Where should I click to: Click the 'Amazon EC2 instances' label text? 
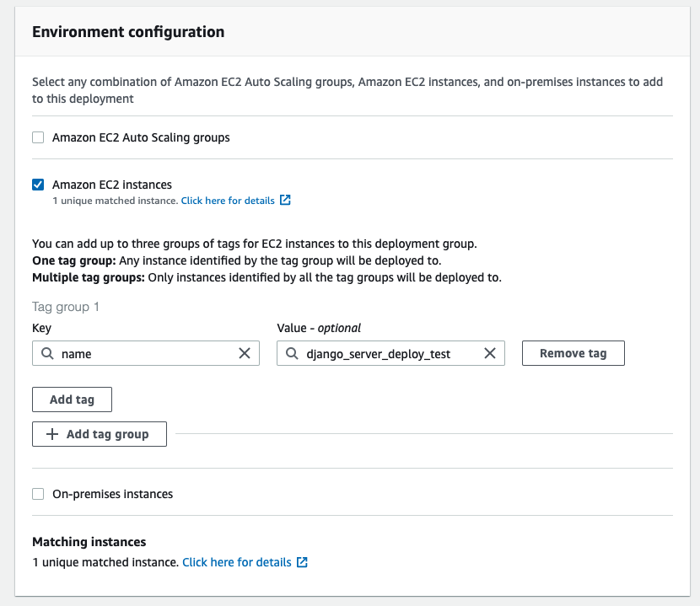pyautogui.click(x=112, y=185)
